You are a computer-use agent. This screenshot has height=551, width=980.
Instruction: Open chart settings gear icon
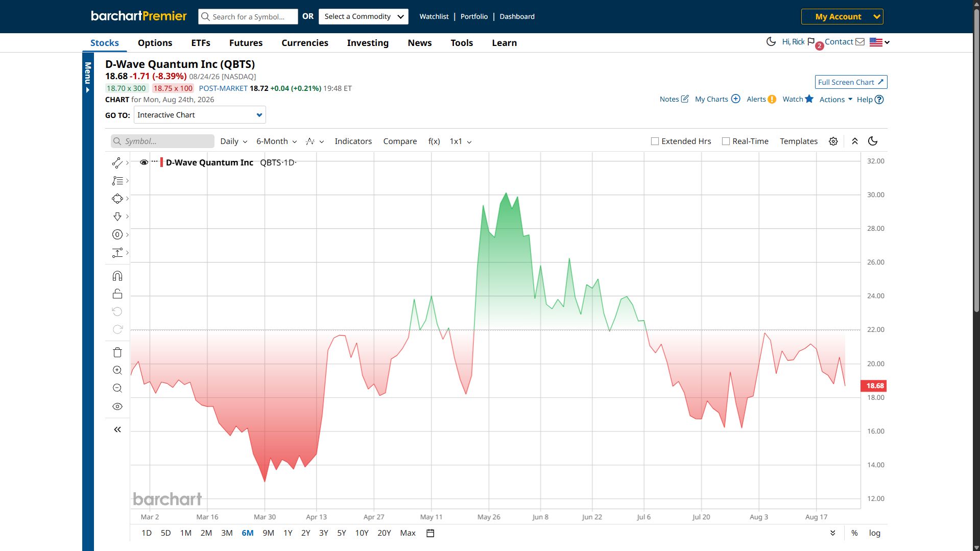[833, 141]
